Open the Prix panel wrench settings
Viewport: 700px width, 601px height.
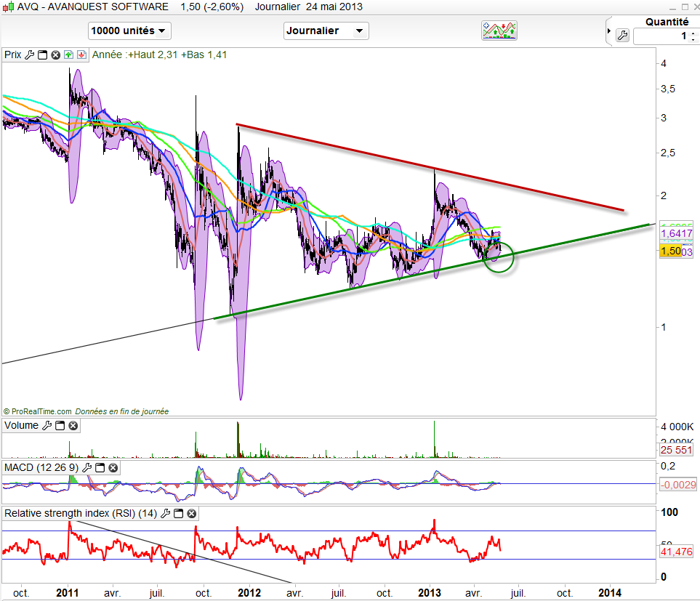click(30, 55)
